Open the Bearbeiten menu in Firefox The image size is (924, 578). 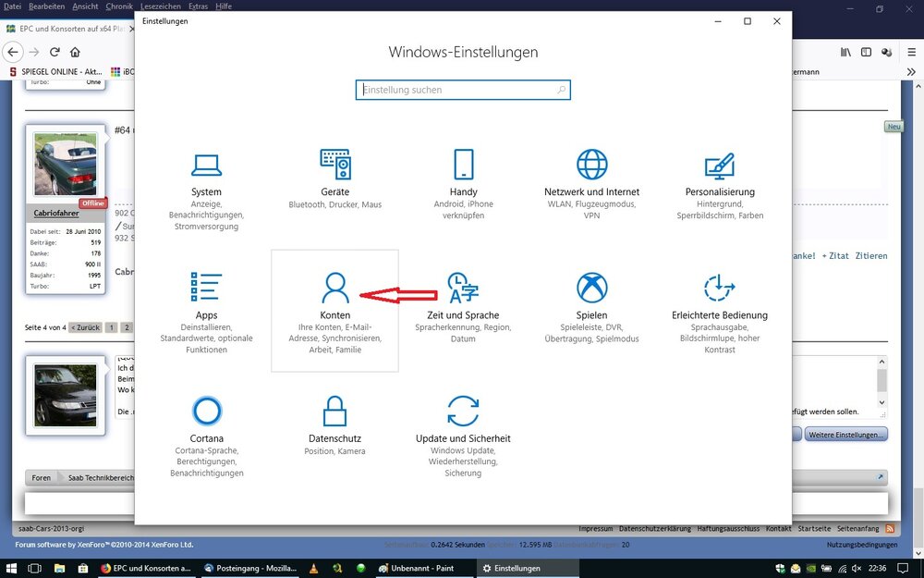tap(46, 6)
